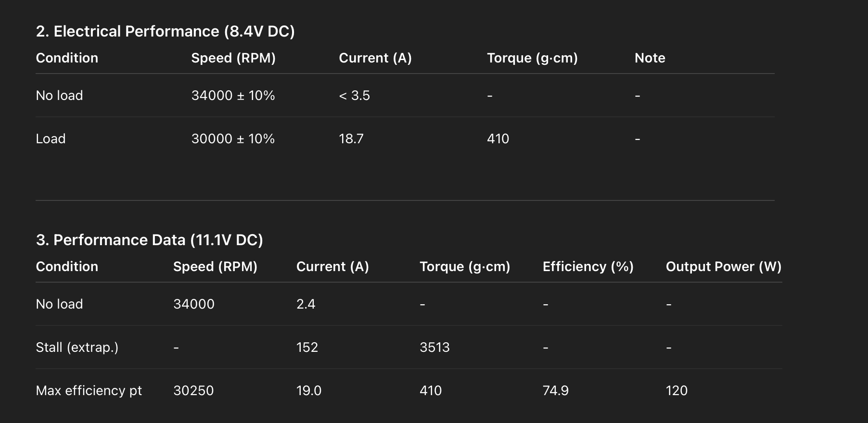Click the 2.4 no-load current cell
The width and height of the screenshot is (868, 423).
tap(306, 304)
